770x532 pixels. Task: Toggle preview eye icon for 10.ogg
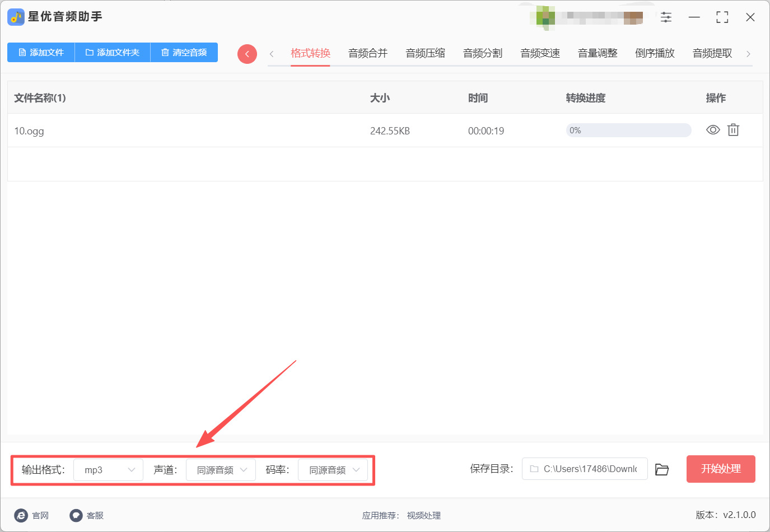[x=713, y=130]
